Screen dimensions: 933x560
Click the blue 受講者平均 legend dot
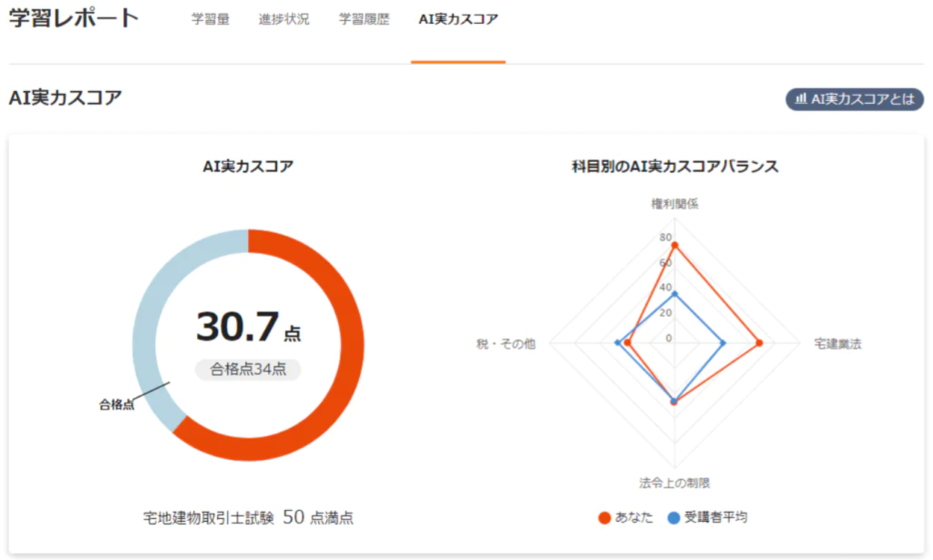(x=674, y=517)
